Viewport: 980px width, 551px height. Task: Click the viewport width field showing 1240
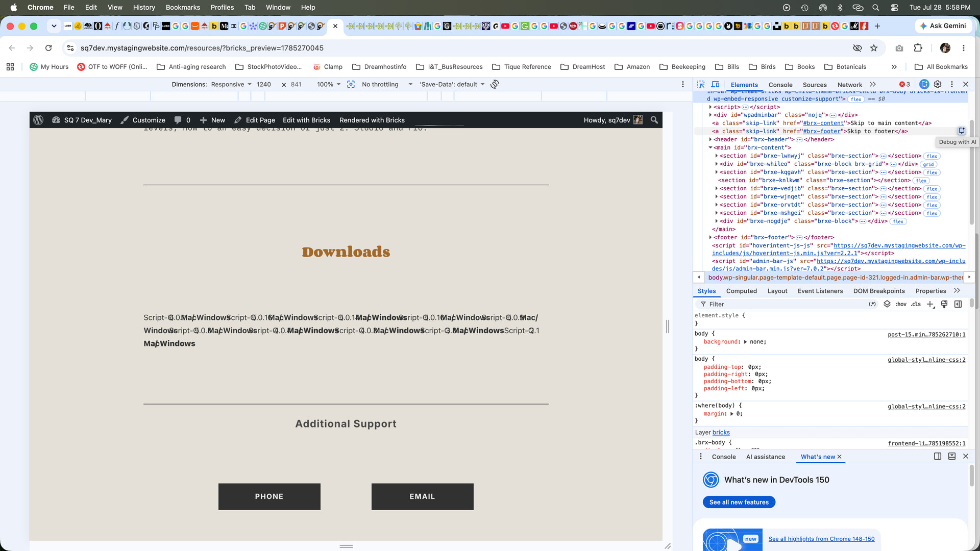264,84
